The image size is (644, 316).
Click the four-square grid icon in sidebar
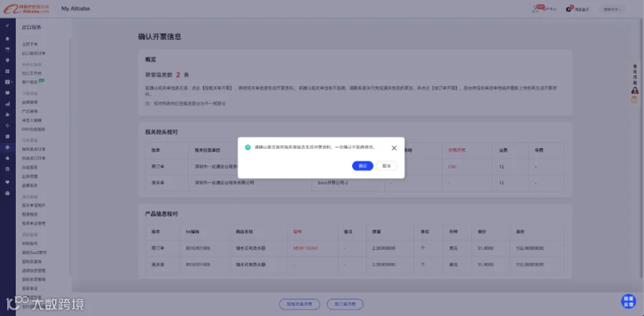[x=7, y=71]
